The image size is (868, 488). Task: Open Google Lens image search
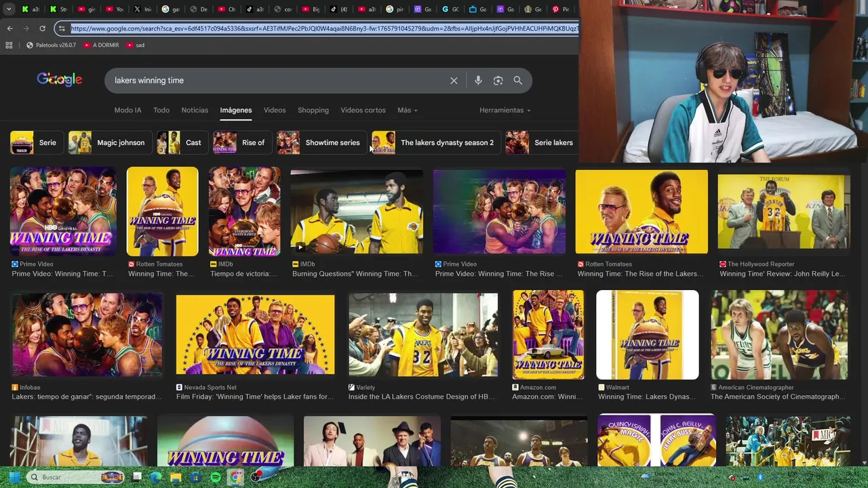[498, 81]
